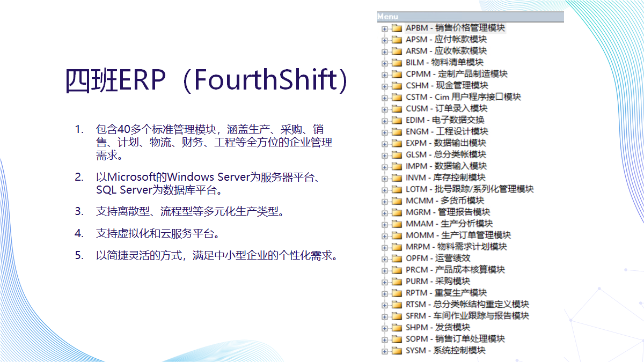
Task: Click the folder icon next to MRPM
Action: 397,247
